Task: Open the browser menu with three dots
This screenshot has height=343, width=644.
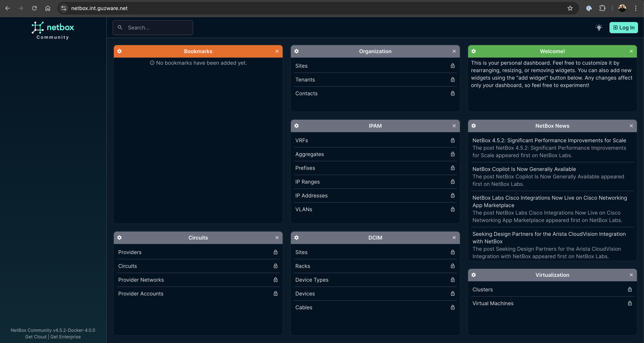Action: click(636, 8)
